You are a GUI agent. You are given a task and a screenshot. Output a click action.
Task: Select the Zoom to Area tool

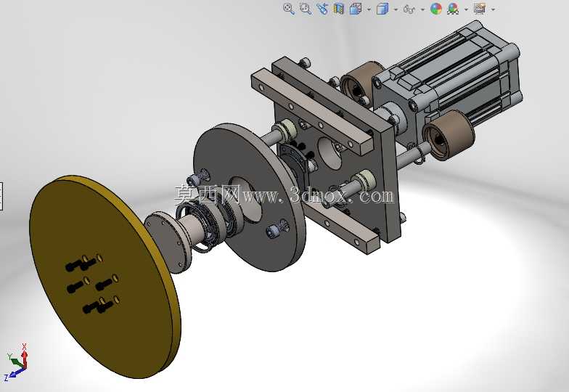306,9
